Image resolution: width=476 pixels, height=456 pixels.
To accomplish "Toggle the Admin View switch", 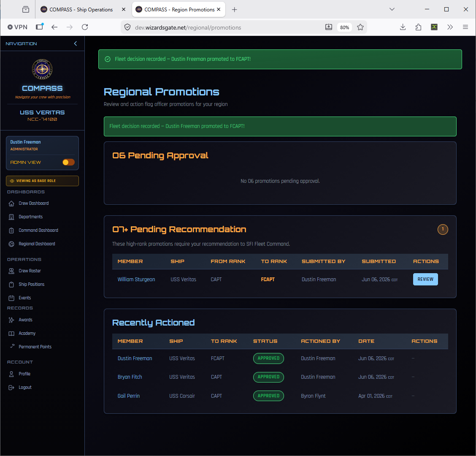I will coord(68,162).
